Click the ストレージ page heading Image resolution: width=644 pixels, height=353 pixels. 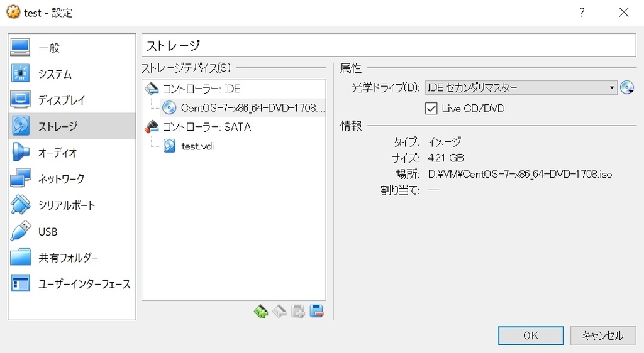pyautogui.click(x=174, y=45)
